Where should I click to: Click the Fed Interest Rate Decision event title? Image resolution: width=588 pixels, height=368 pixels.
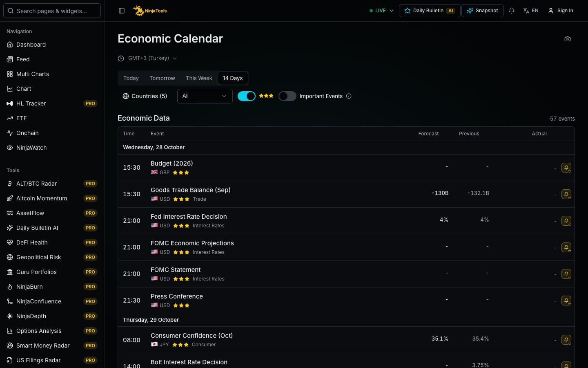(189, 217)
